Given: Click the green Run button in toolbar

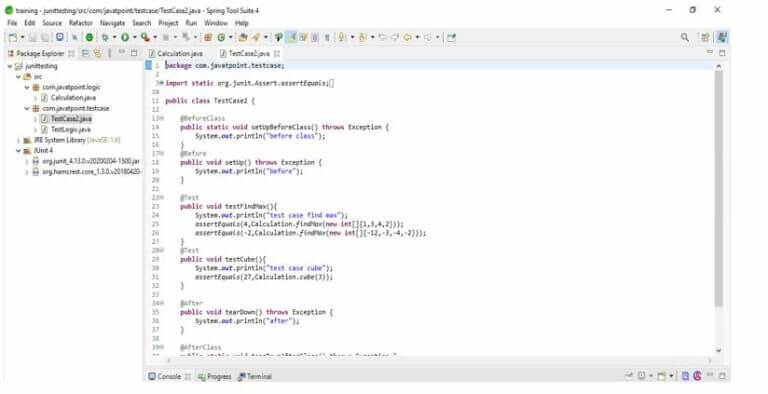Looking at the screenshot, I should (125, 37).
